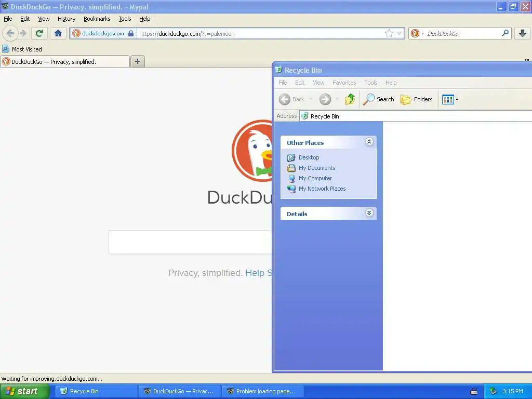Open Recycle Bin Help menu

pos(391,83)
